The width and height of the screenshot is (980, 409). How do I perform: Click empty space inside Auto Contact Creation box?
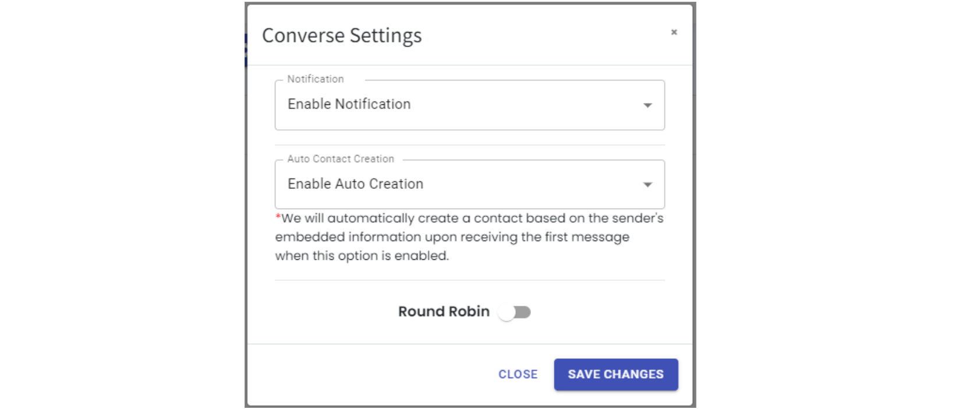click(x=524, y=185)
